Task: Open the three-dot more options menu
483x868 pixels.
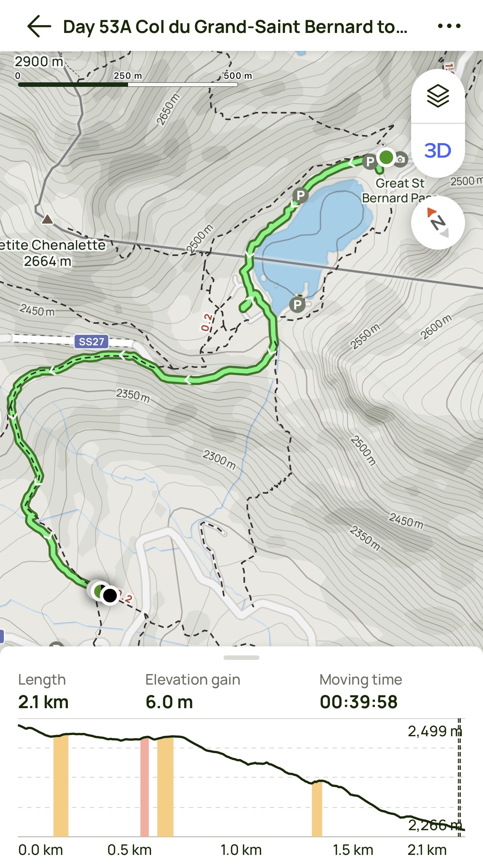Action: click(449, 26)
